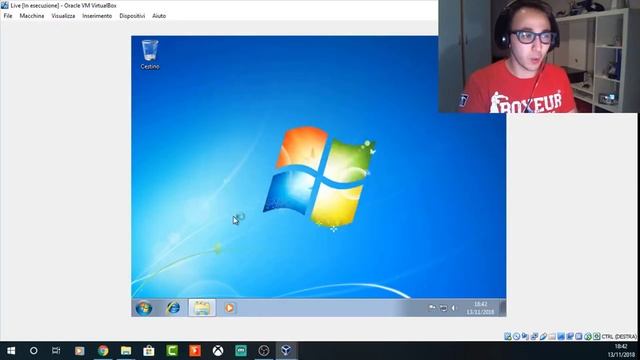The image size is (640, 360).
Task: Click the audio indicator in VirtualBox status bar
Action: coord(525,336)
